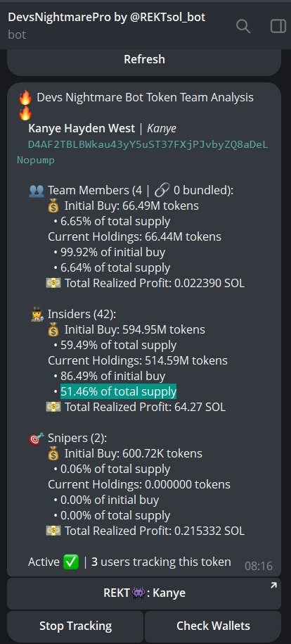Click the Kanye Hayden West token name
The width and height of the screenshot is (291, 644).
(x=82, y=129)
